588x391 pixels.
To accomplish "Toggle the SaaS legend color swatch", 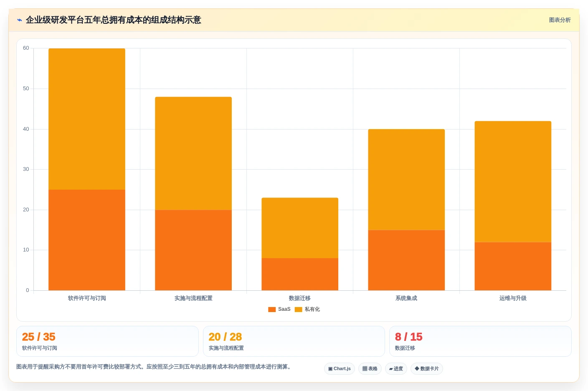I will pos(272,310).
